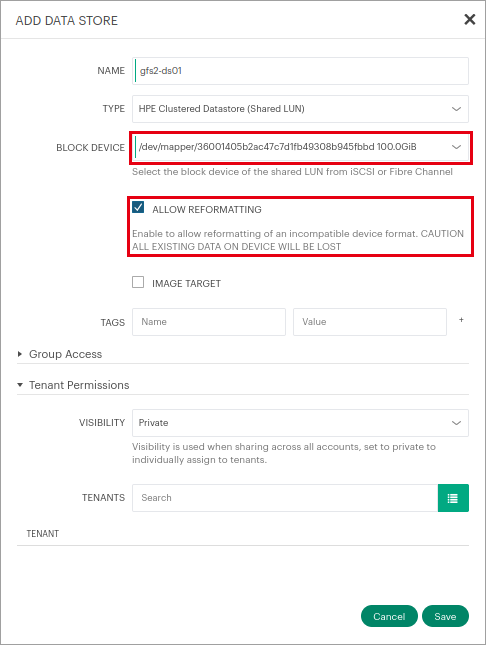Click the ADD DATA STORE title
The height and width of the screenshot is (645, 486).
(x=67, y=21)
